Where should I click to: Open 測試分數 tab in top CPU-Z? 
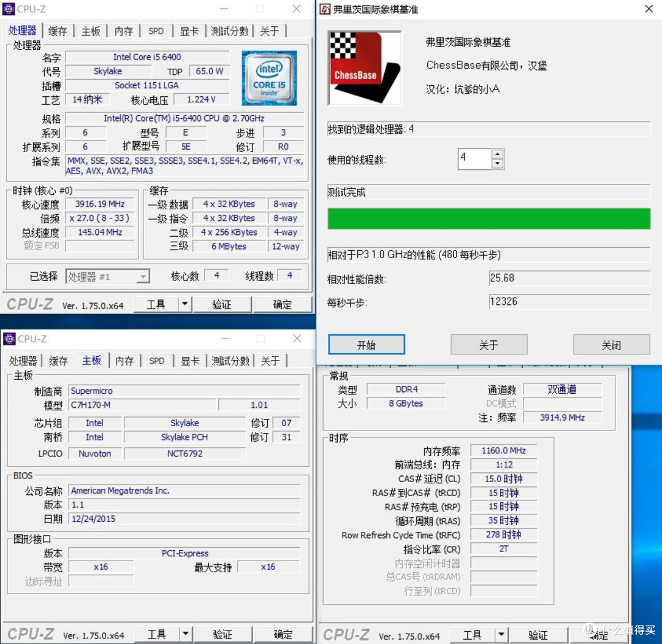click(x=229, y=31)
